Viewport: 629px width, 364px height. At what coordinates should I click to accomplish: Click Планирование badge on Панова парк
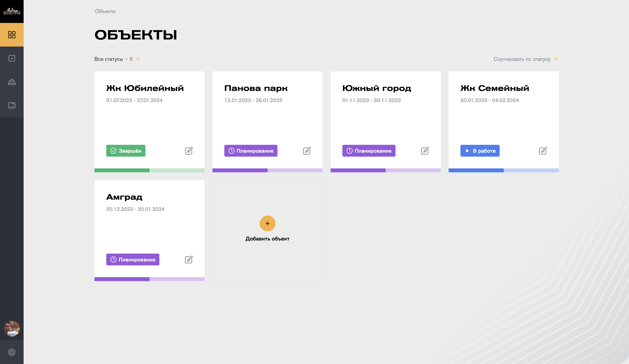251,151
